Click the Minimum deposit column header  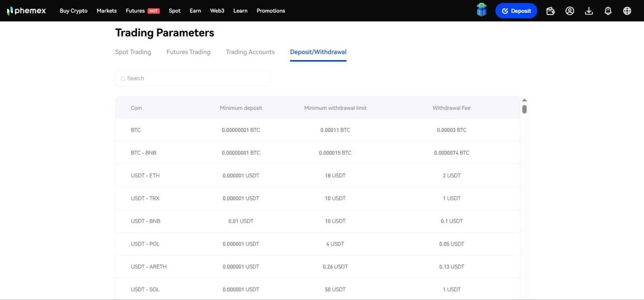[x=241, y=108]
